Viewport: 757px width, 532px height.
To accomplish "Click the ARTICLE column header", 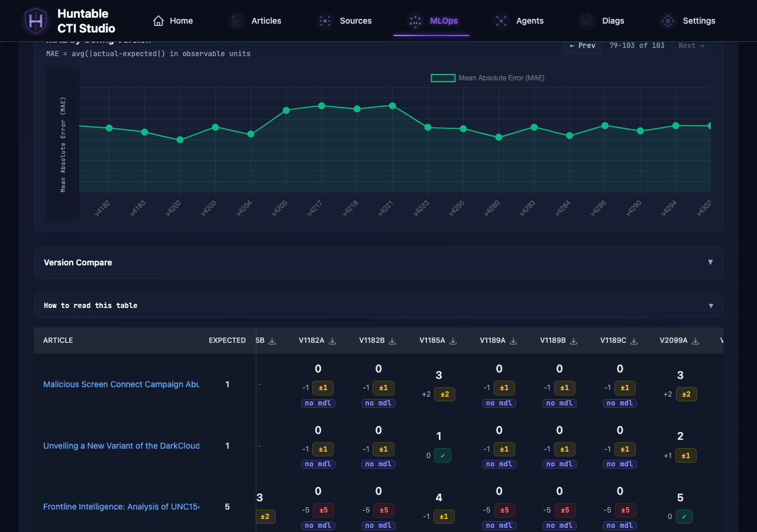I will tap(58, 340).
